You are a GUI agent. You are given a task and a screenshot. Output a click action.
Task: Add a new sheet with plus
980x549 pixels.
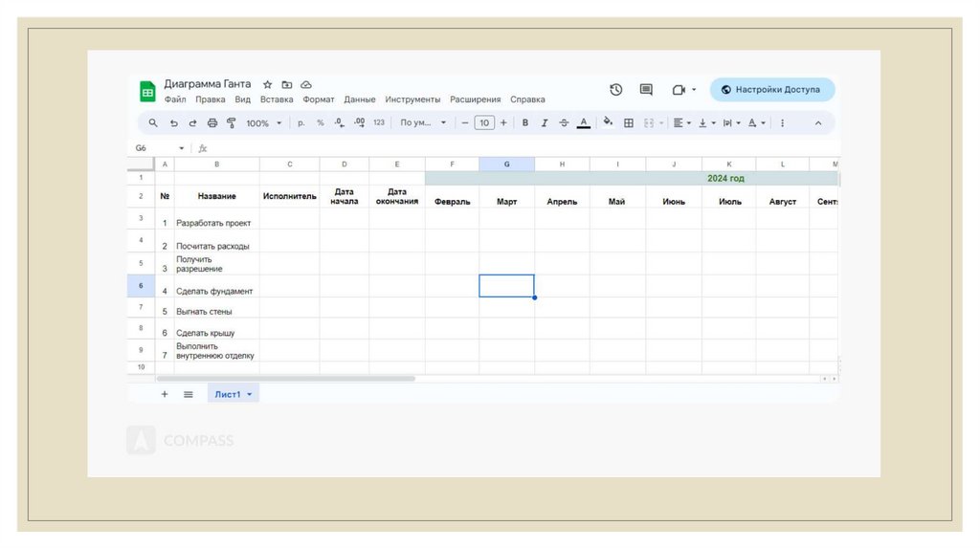165,394
